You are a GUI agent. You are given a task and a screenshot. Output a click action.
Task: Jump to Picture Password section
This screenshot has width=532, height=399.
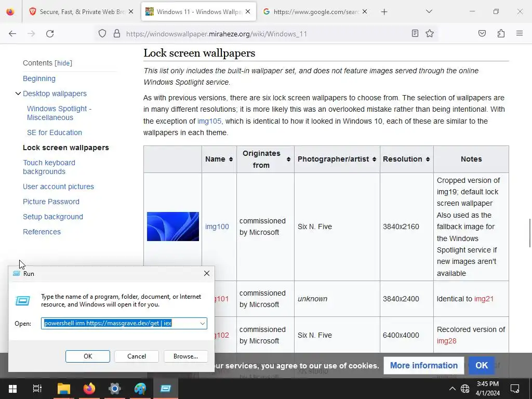pyautogui.click(x=51, y=202)
